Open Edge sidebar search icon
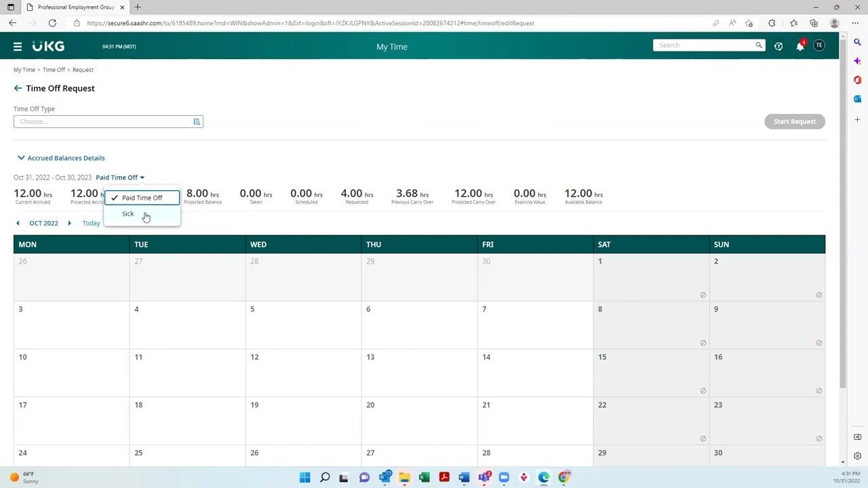Screen dimensions: 868x488 tap(857, 42)
